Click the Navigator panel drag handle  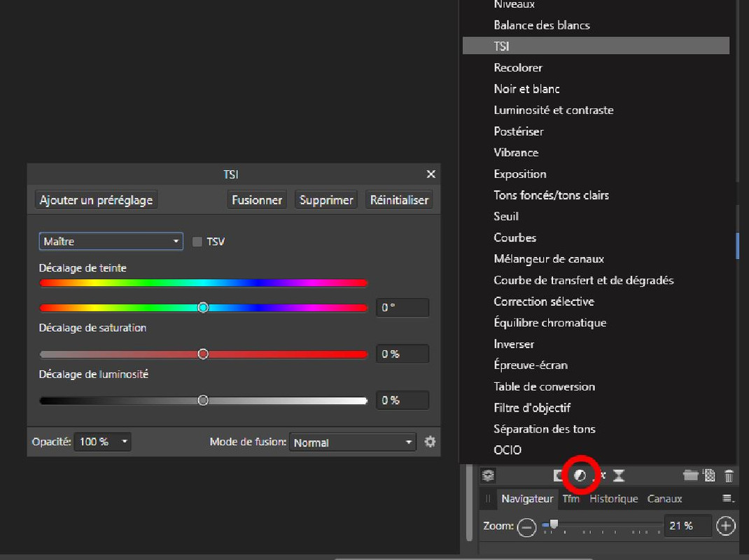click(488, 498)
